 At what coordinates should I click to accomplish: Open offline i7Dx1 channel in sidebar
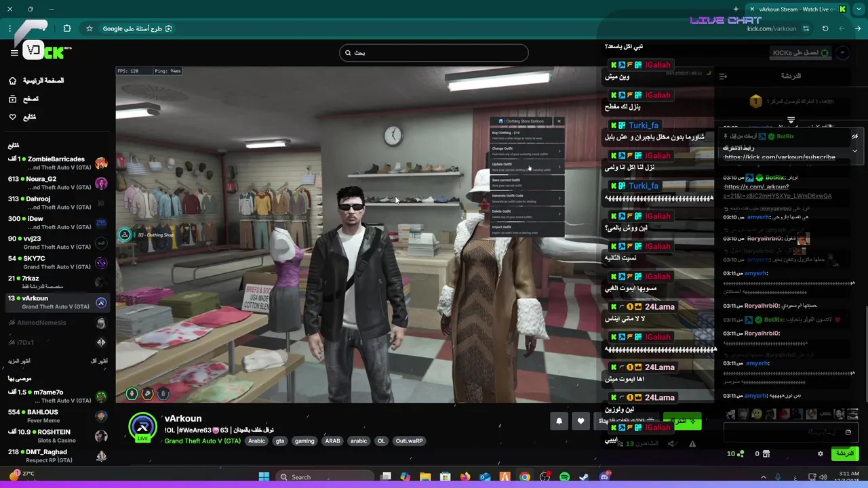(58, 342)
